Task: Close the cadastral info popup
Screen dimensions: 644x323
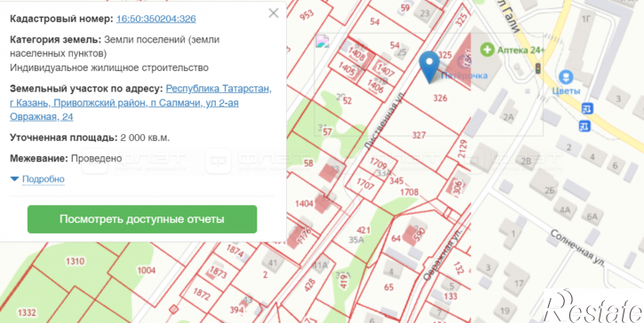Action: [274, 13]
